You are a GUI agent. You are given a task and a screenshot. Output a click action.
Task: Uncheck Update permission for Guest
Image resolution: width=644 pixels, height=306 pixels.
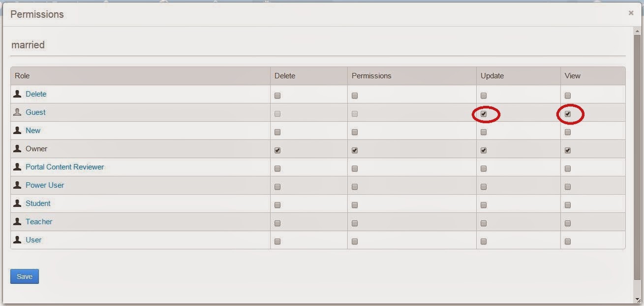(484, 114)
